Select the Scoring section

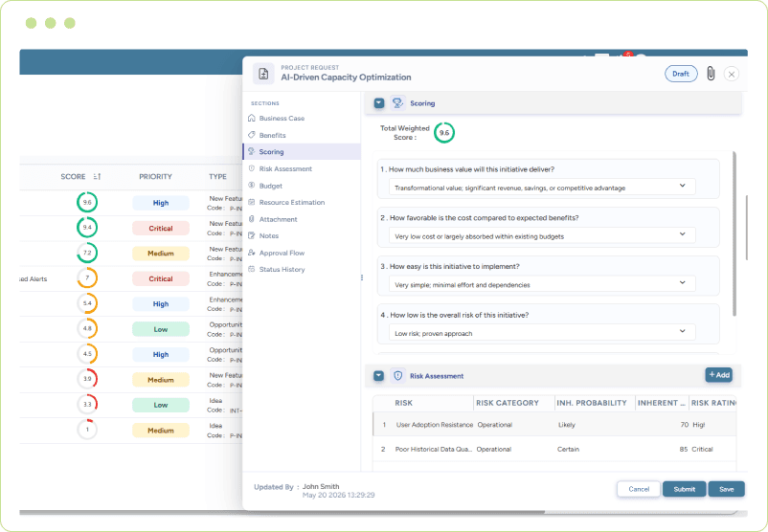302,152
